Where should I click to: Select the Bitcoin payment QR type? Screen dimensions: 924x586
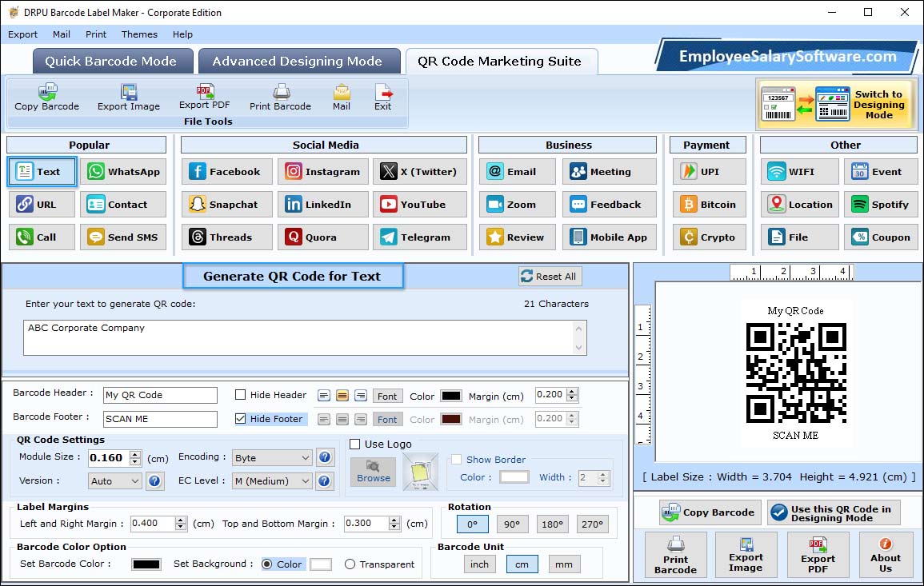(x=709, y=205)
